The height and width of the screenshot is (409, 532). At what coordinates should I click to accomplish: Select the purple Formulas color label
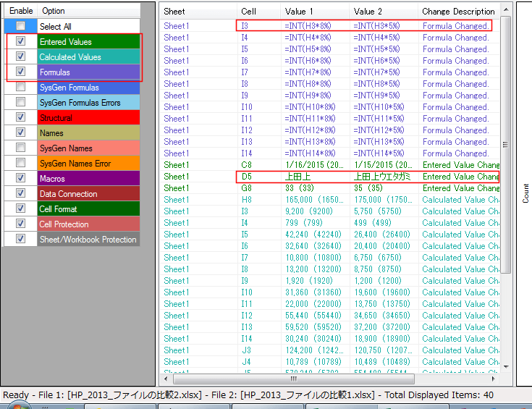point(88,72)
